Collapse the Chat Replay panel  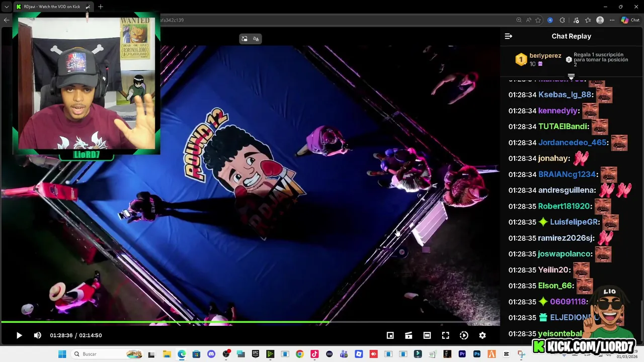click(x=508, y=36)
